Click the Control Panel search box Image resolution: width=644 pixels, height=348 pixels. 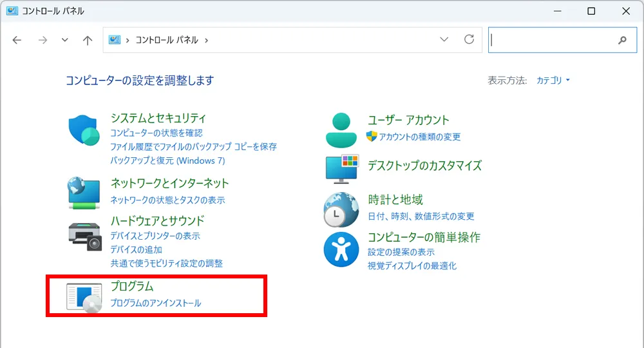pyautogui.click(x=553, y=40)
